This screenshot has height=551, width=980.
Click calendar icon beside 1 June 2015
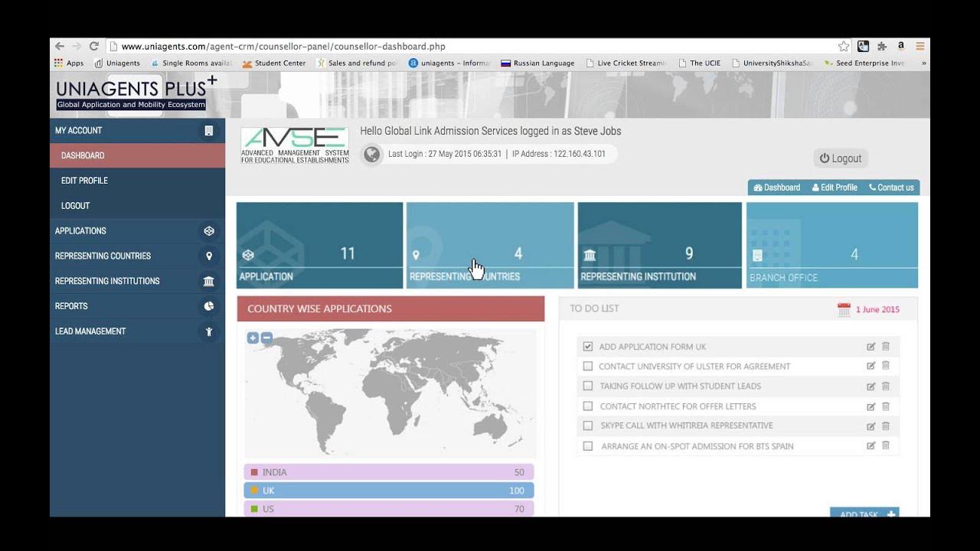pos(844,309)
